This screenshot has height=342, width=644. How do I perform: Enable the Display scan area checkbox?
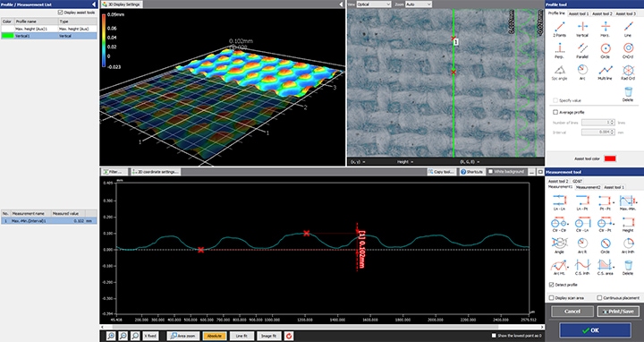[552, 297]
